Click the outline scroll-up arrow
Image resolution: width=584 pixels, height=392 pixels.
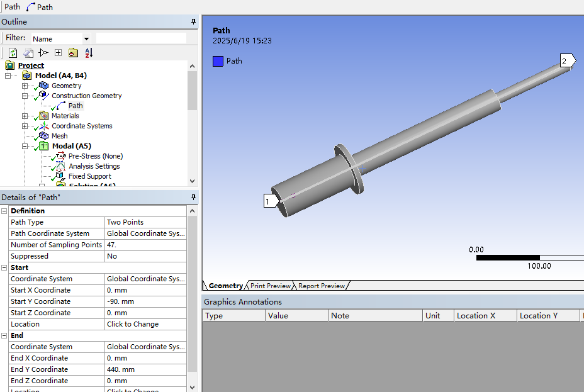(192, 66)
